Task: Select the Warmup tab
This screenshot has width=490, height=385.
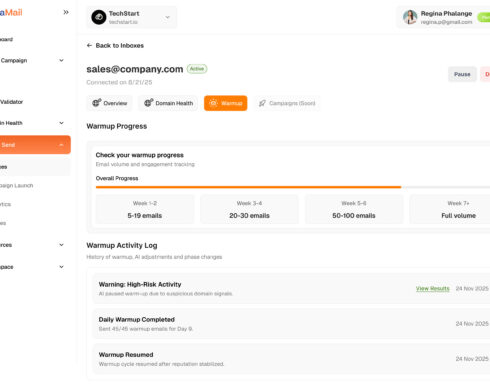Action: (226, 103)
